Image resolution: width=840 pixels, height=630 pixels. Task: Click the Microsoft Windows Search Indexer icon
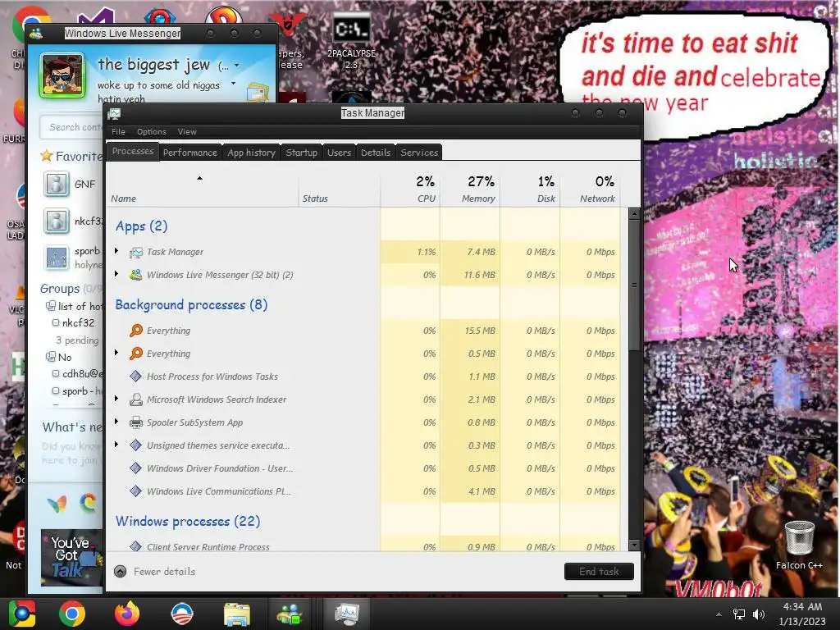tap(136, 399)
